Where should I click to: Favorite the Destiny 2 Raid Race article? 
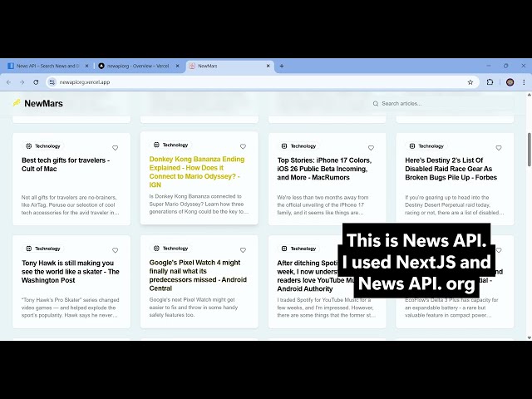(499, 148)
